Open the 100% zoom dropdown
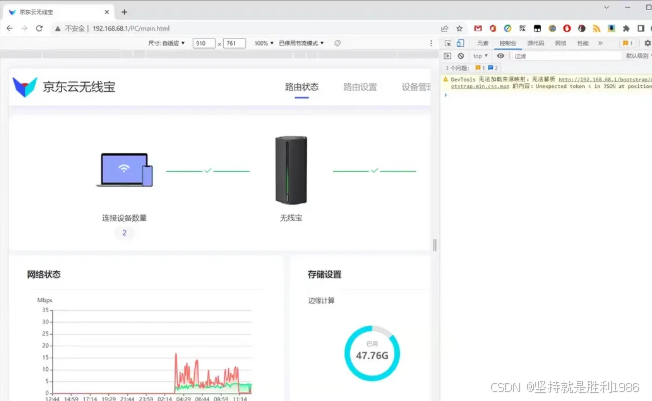The width and height of the screenshot is (652, 401). click(x=264, y=43)
